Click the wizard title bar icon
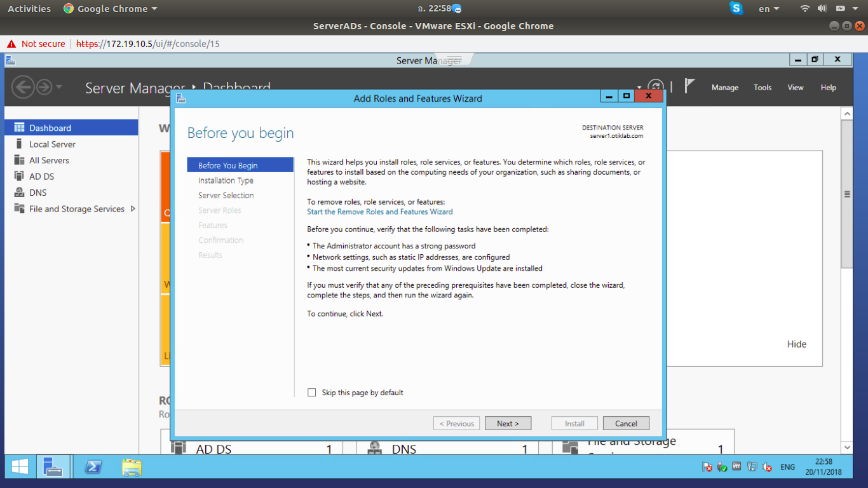This screenshot has width=868, height=488. [181, 98]
